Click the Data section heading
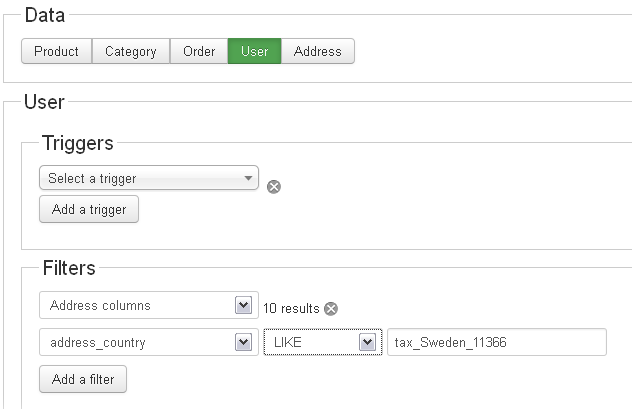The image size is (632, 409). [x=44, y=15]
